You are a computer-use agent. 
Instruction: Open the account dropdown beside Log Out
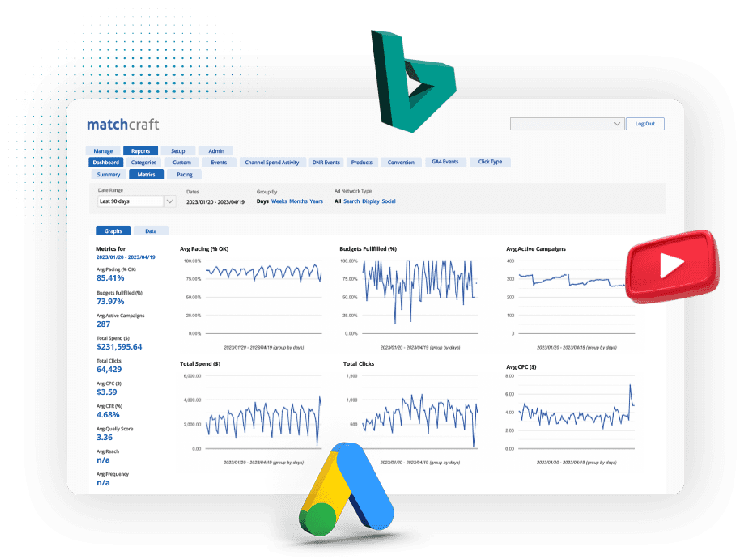tap(567, 124)
